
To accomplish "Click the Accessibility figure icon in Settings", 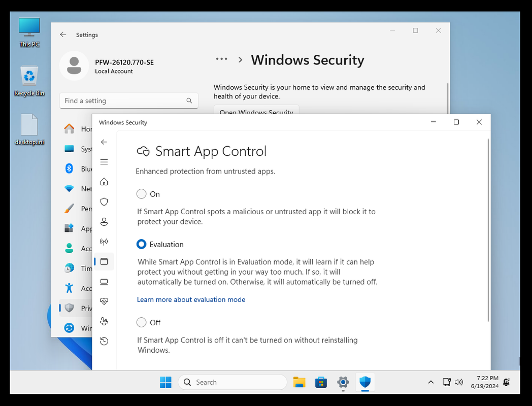I will coord(69,288).
